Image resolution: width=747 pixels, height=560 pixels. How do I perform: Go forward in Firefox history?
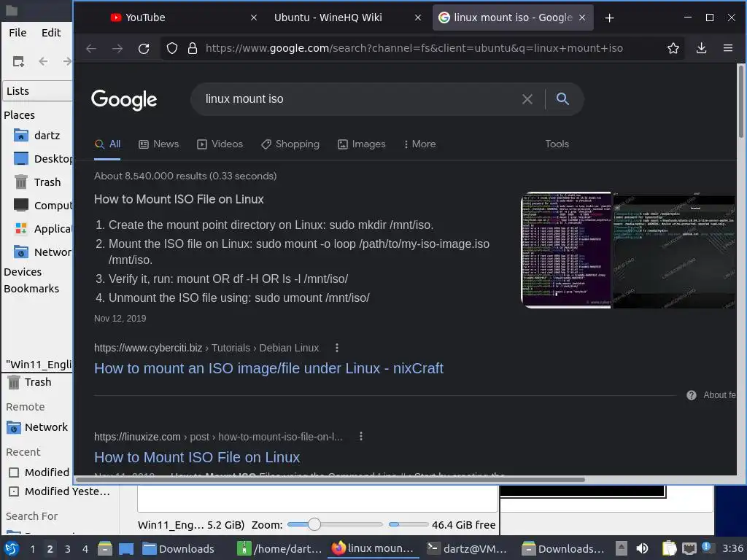coord(117,48)
